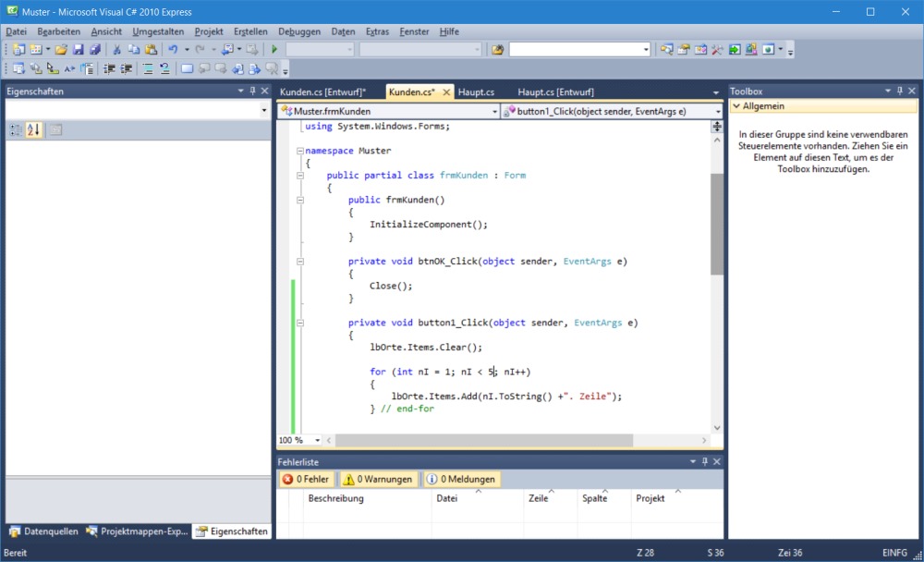The width and height of the screenshot is (924, 562).
Task: Toggle the 0 Warnungen filter in Fehlerliste
Action: [x=375, y=479]
